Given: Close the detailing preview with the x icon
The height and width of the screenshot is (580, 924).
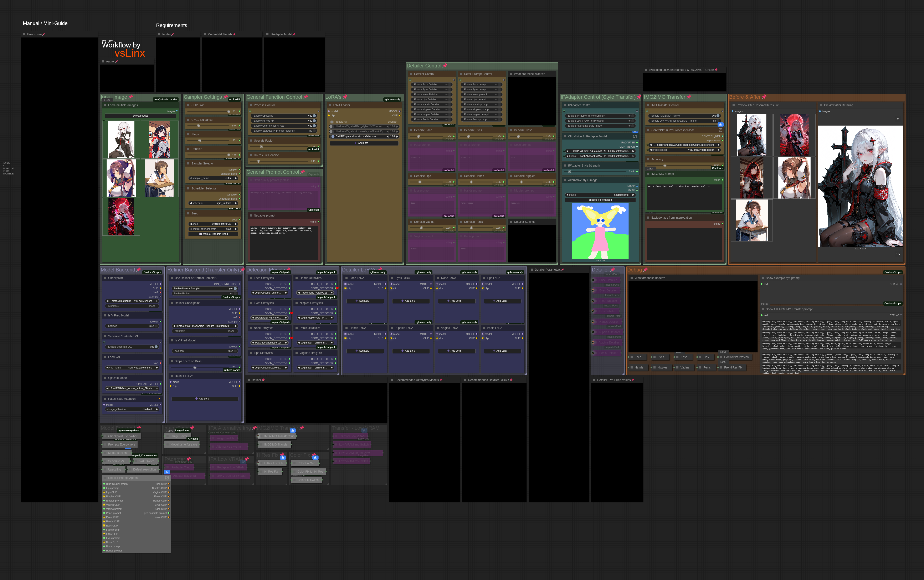Looking at the screenshot, I should pyautogui.click(x=898, y=119).
